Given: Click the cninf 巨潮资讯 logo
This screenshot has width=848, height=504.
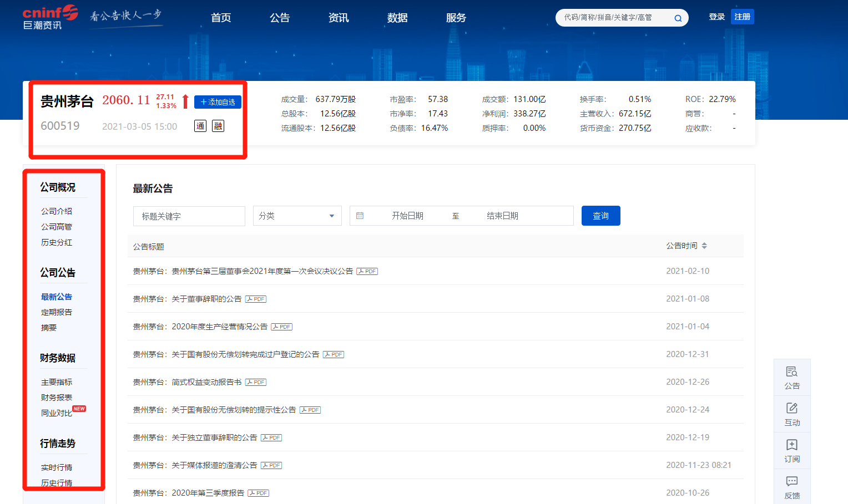Looking at the screenshot, I should [x=50, y=17].
